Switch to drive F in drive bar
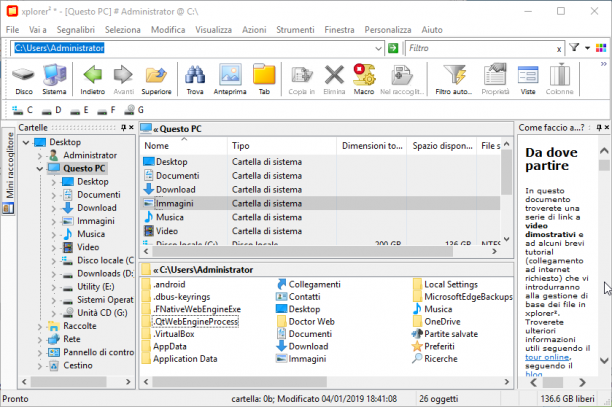Screen dimensions: 612x407 107,110
